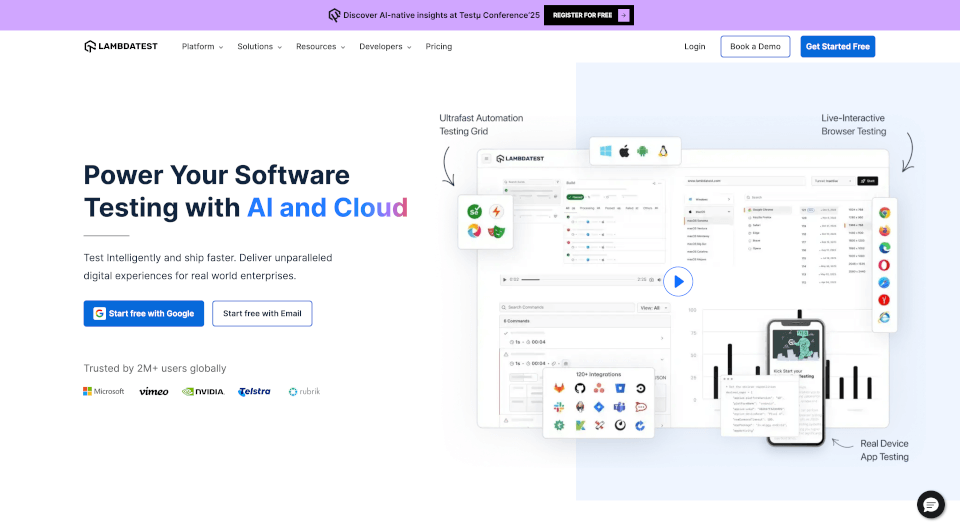Image resolution: width=960 pixels, height=531 pixels.
Task: Click the Selenium icon in the automation card
Action: (475, 211)
